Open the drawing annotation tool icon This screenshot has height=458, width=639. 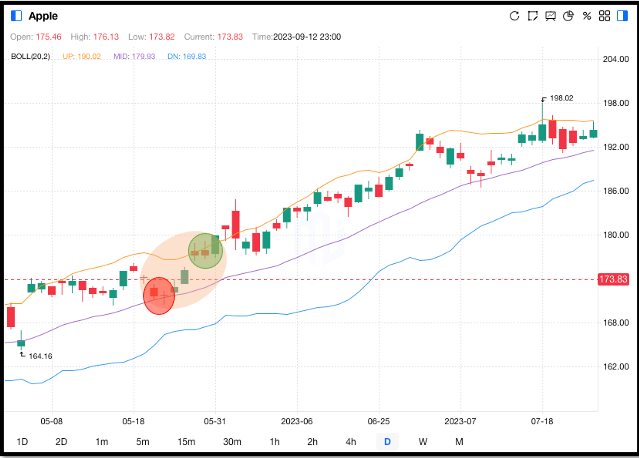533,16
